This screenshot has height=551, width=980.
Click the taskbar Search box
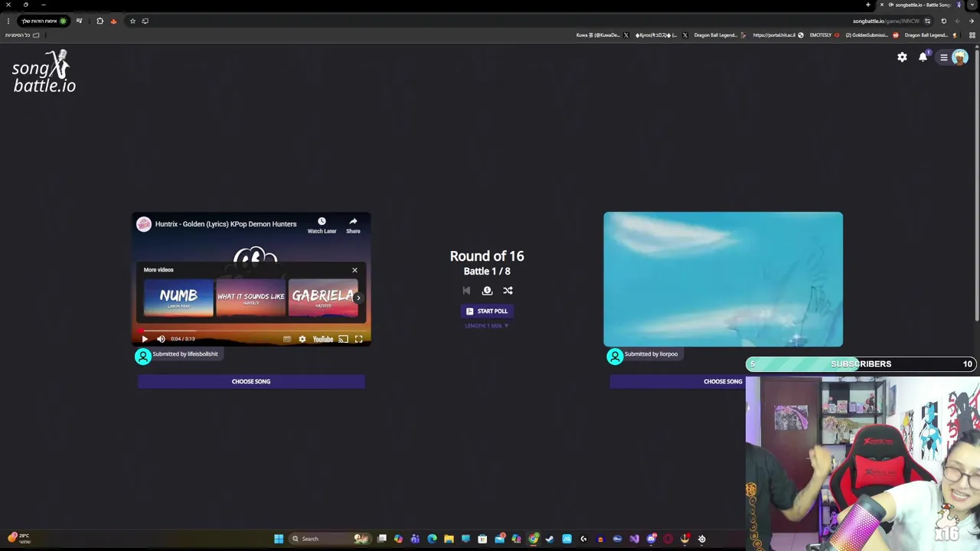[329, 539]
